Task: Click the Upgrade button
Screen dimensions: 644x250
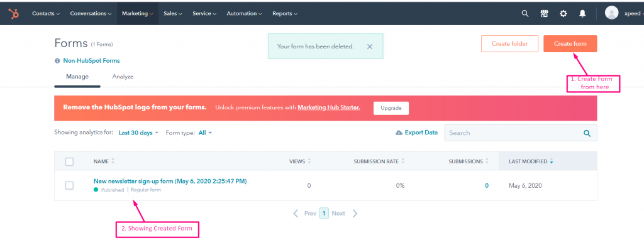Action: [391, 108]
